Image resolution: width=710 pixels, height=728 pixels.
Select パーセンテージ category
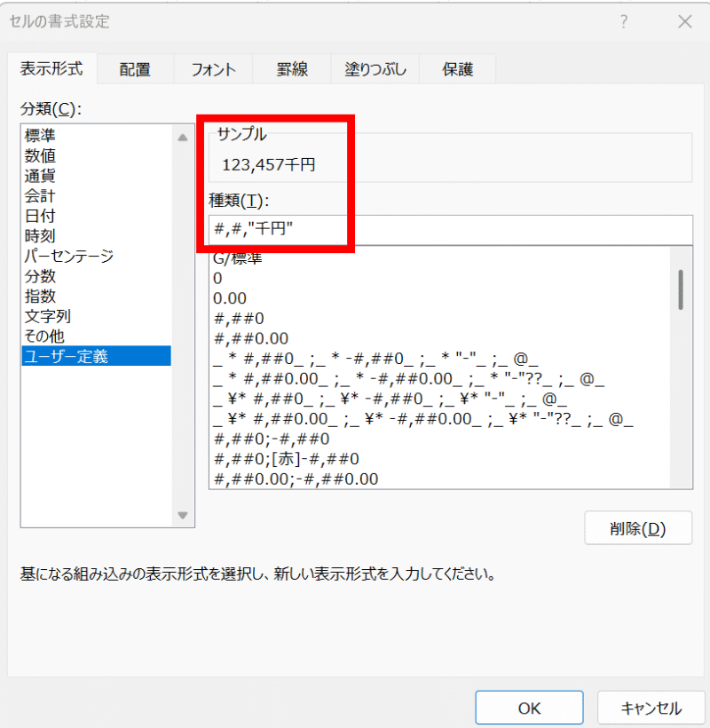(97, 256)
